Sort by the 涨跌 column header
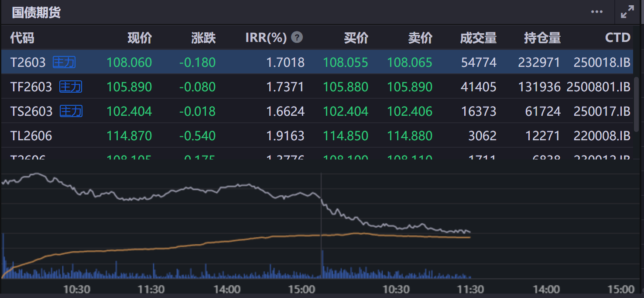644x298 pixels. (x=203, y=38)
